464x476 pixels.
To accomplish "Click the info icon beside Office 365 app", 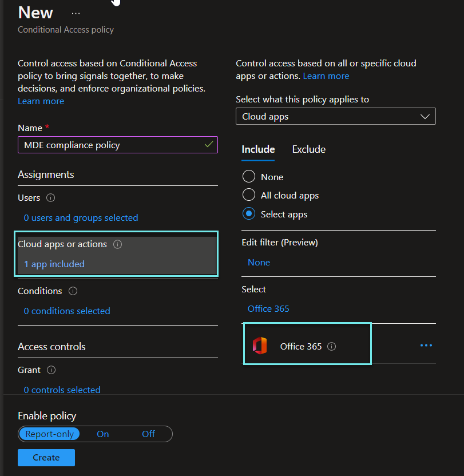I will (332, 347).
